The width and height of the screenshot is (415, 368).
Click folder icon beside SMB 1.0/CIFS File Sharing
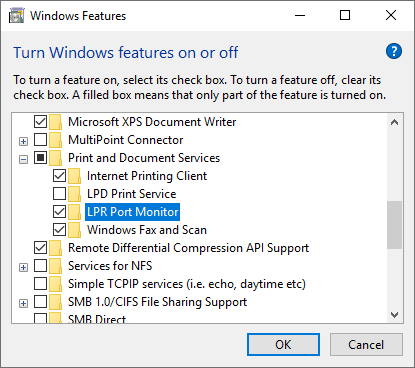(x=55, y=302)
